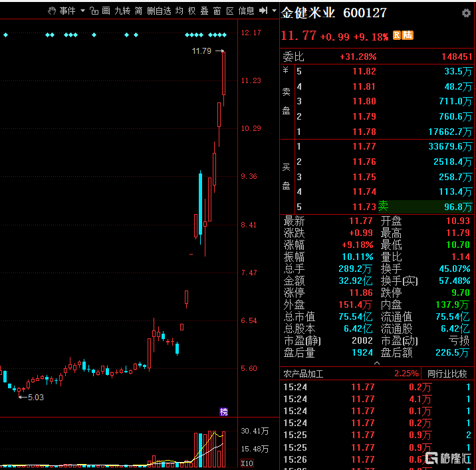476x470 pixels.
Task: Select sell level 5 price 11.82
Action: point(364,71)
